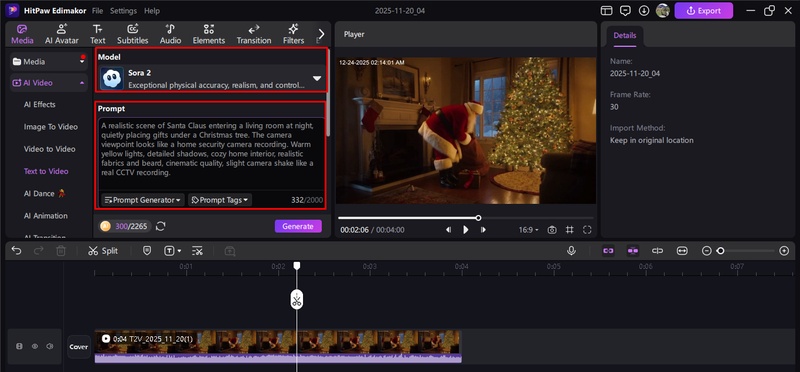This screenshot has height=372, width=800.
Task: Open the AI Avatar tab
Action: (x=62, y=35)
